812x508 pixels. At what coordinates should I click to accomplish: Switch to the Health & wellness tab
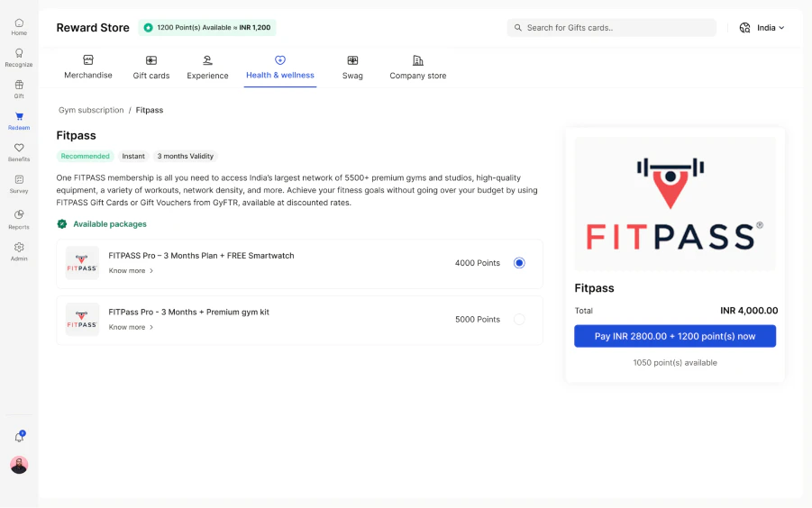pyautogui.click(x=280, y=68)
